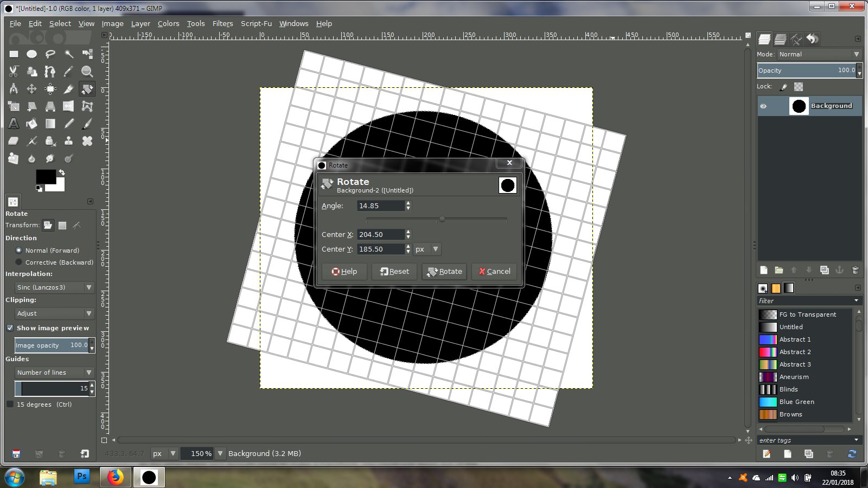Screen dimensions: 868x488
Task: Adjust the Image opacity slider
Action: click(x=52, y=345)
